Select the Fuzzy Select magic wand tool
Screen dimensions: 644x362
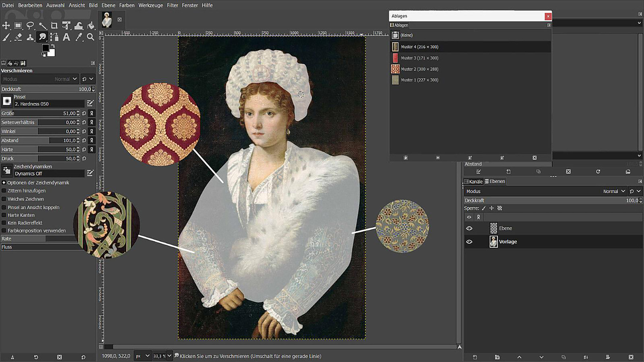(x=43, y=26)
